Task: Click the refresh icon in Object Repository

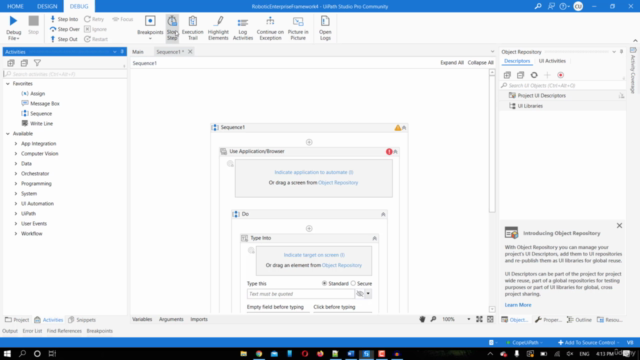Action: tap(534, 75)
